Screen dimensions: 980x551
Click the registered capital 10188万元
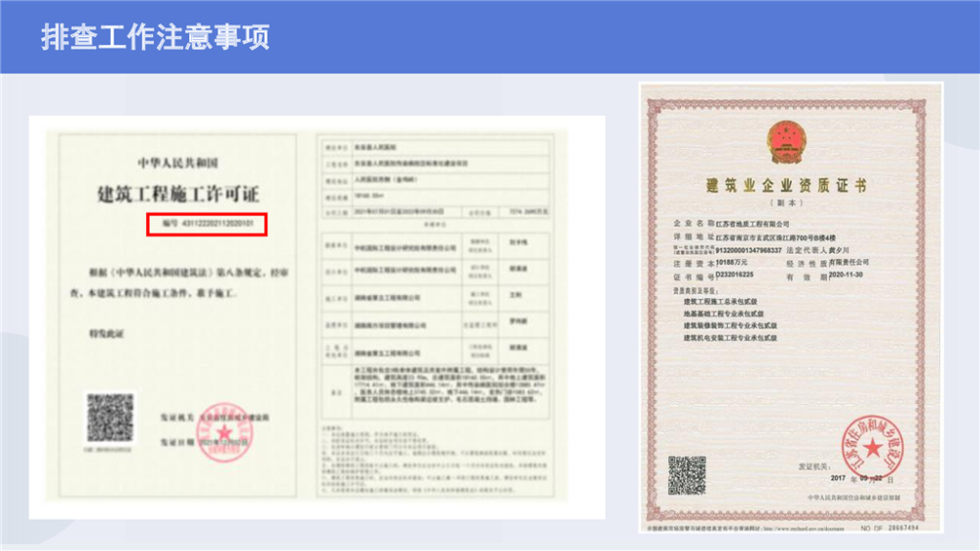pyautogui.click(x=736, y=263)
